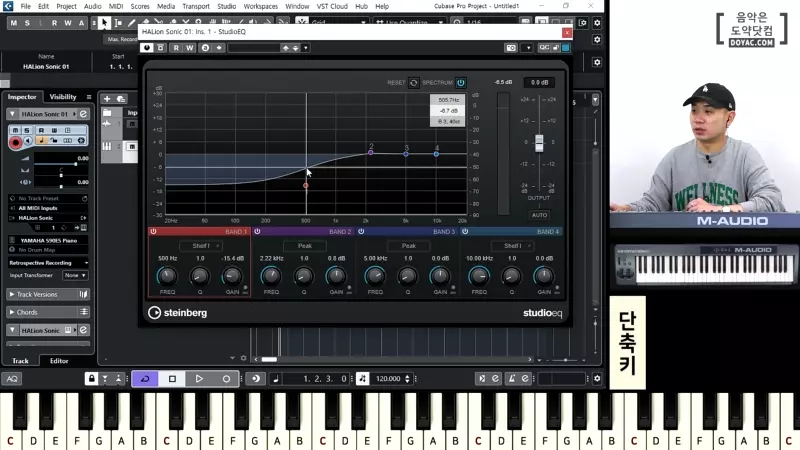Toggle record enable in Inspector
The height and width of the screenshot is (450, 800).
point(15,142)
